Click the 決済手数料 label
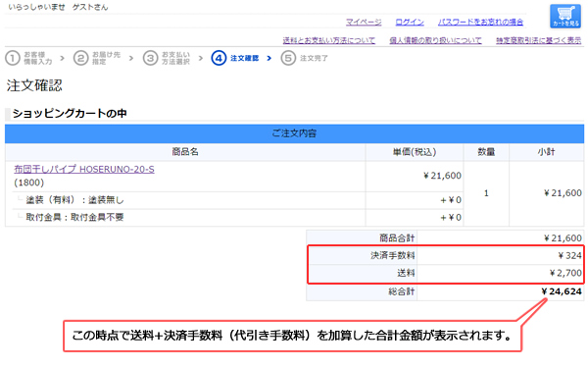 pyautogui.click(x=393, y=256)
